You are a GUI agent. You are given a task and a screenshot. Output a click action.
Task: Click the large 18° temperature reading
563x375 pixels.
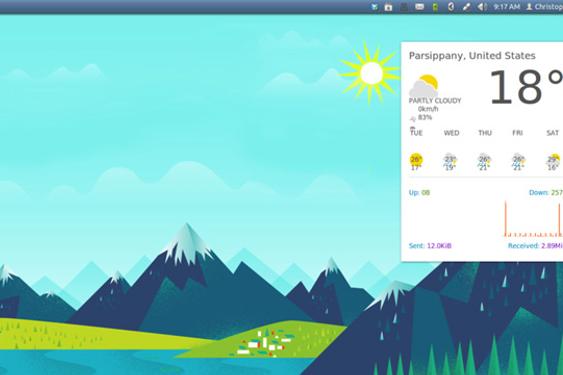pyautogui.click(x=526, y=87)
